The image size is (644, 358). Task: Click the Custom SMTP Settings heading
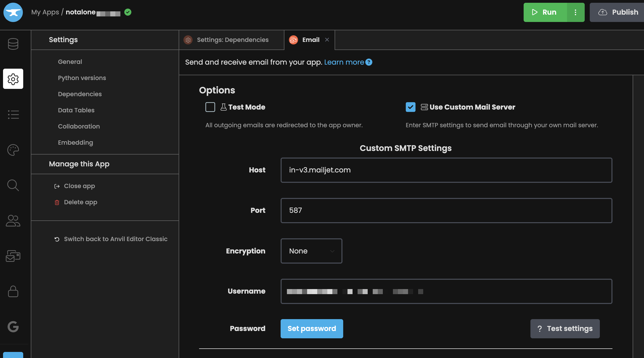click(x=406, y=148)
